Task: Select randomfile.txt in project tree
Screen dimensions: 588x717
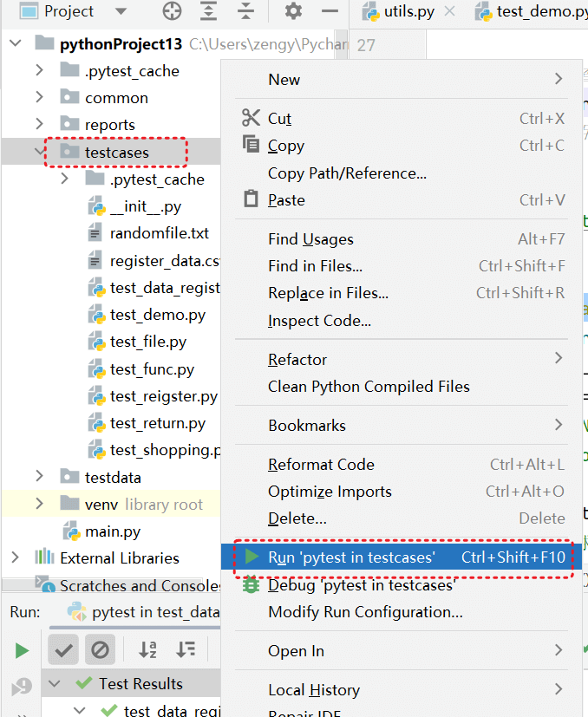Action: 160,233
